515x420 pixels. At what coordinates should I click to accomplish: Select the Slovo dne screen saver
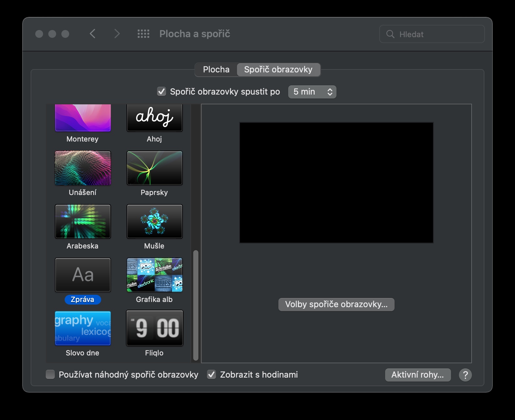(x=83, y=328)
